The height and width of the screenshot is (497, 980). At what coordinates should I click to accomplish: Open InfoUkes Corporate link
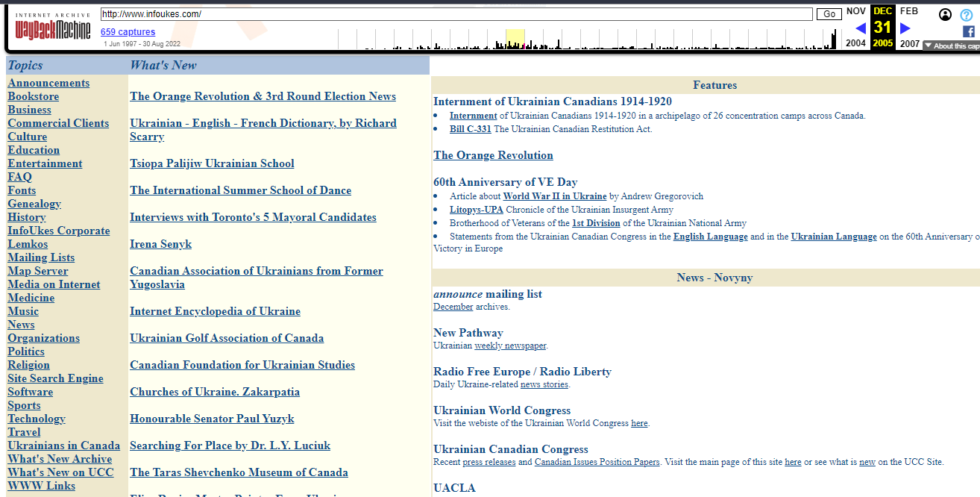pos(59,231)
